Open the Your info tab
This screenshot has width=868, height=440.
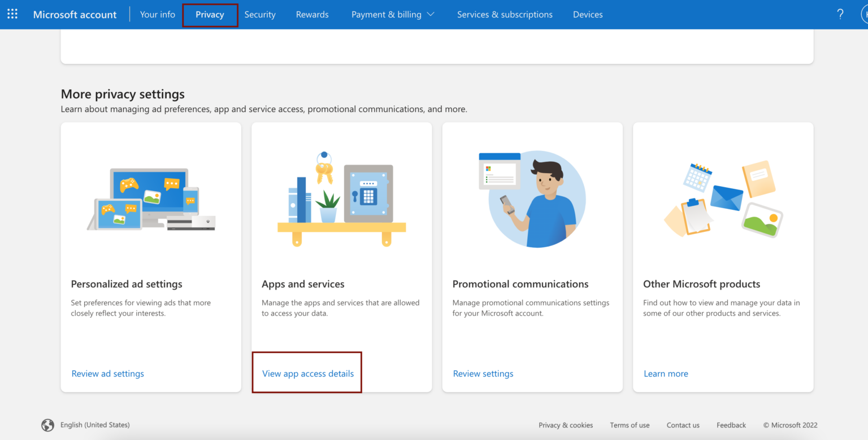point(157,15)
